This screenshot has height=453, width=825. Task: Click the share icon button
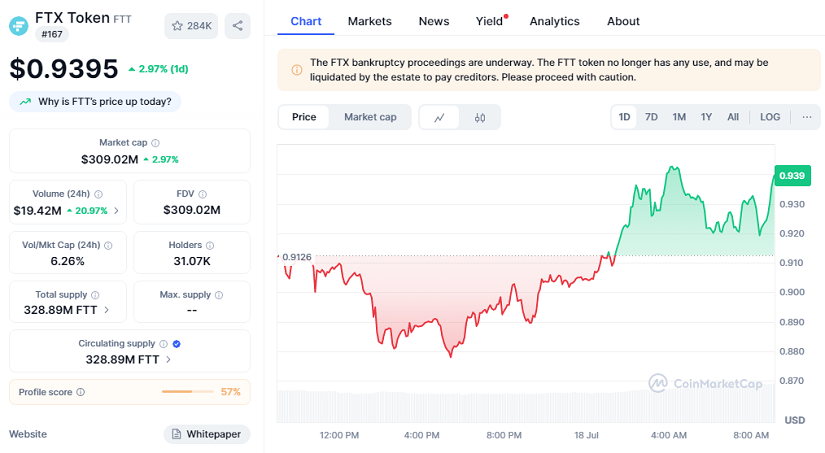238,26
